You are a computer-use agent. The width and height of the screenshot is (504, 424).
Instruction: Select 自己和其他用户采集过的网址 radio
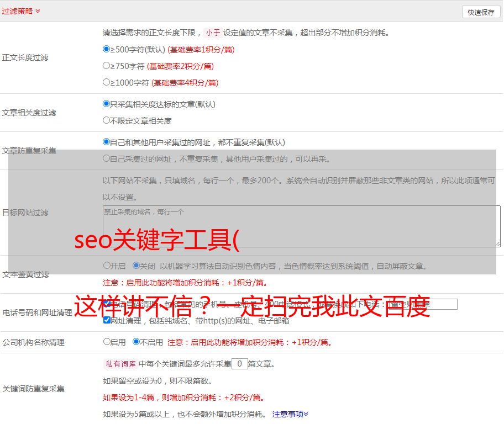(x=106, y=142)
